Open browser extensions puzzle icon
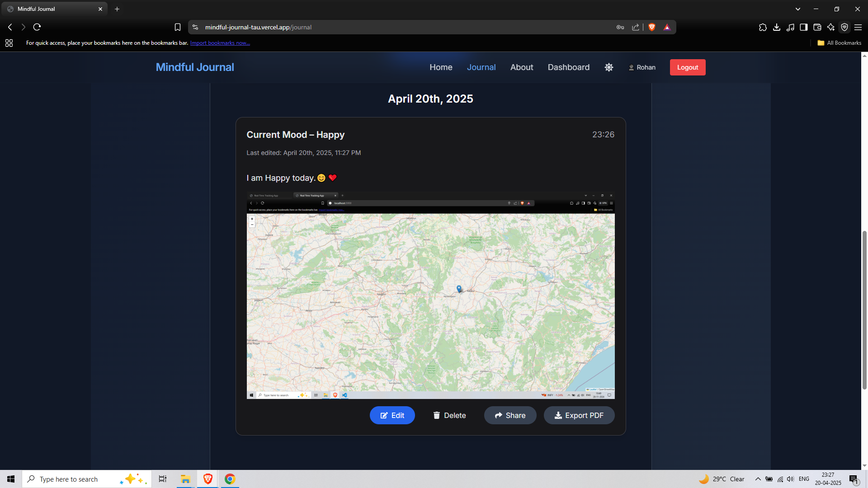The height and width of the screenshot is (488, 868). (x=763, y=27)
